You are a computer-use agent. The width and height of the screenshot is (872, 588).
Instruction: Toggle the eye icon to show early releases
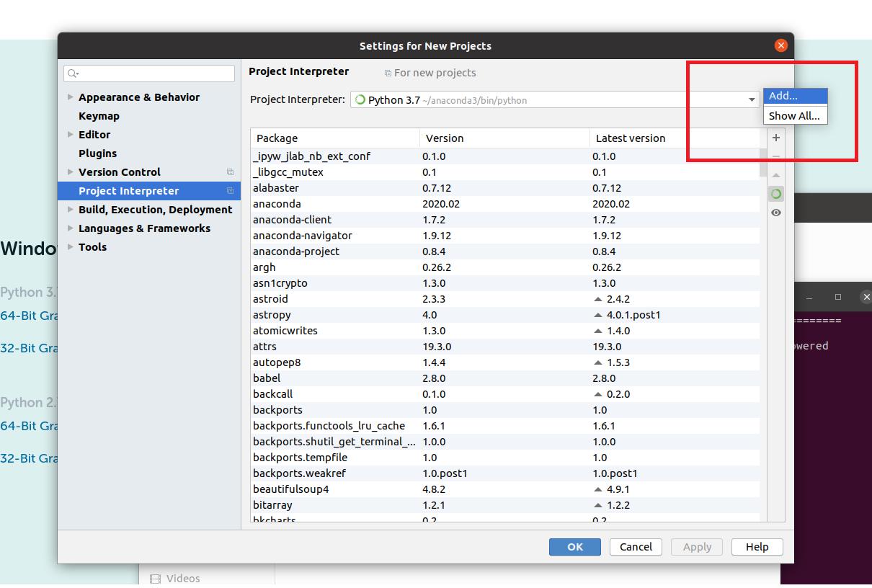coord(776,213)
